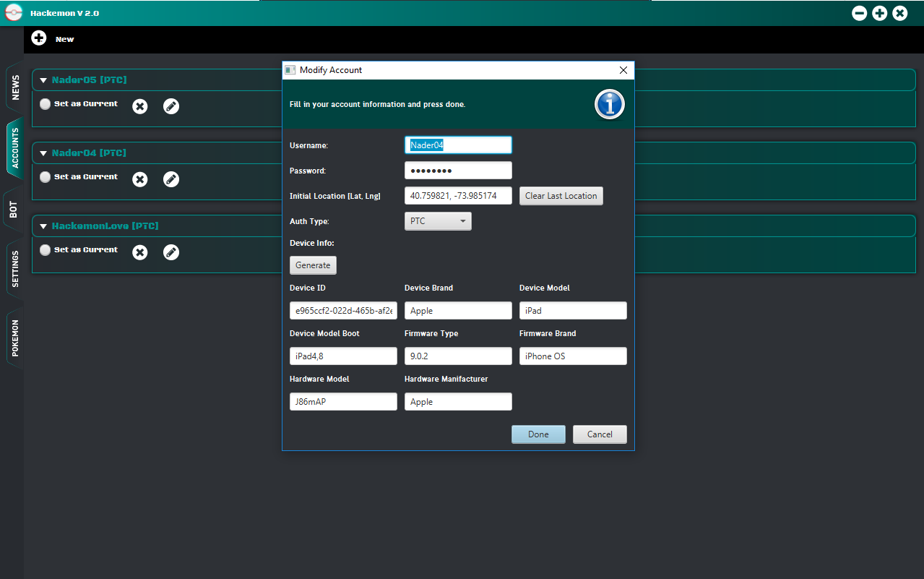Set HackemonLove as current account
Image resolution: width=924 pixels, height=579 pixels.
point(46,250)
